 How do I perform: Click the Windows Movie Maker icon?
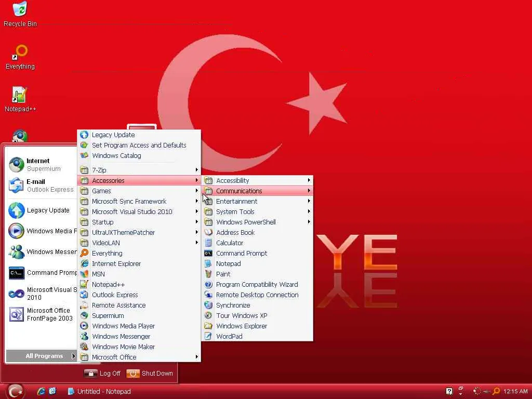click(x=84, y=347)
